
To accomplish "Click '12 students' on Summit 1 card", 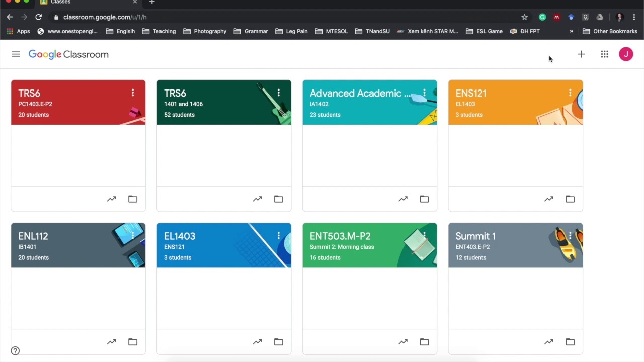I will 471,257.
